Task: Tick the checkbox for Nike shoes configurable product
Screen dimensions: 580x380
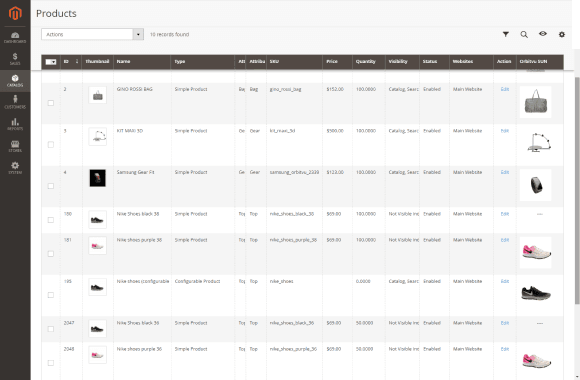Action: [51, 295]
